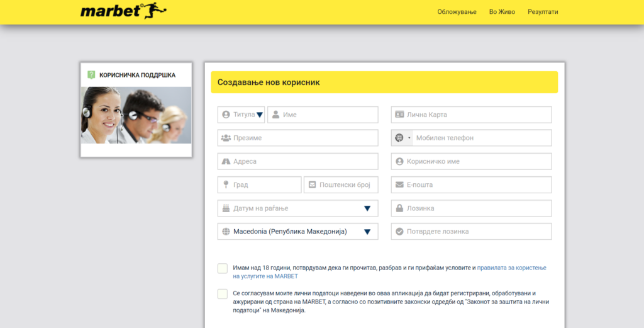The height and width of the screenshot is (328, 644).
Task: Focus the Адреса input field
Action: (297, 162)
